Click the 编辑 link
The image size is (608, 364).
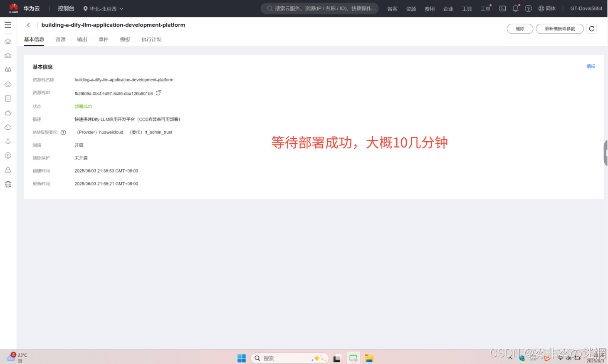[x=591, y=66]
